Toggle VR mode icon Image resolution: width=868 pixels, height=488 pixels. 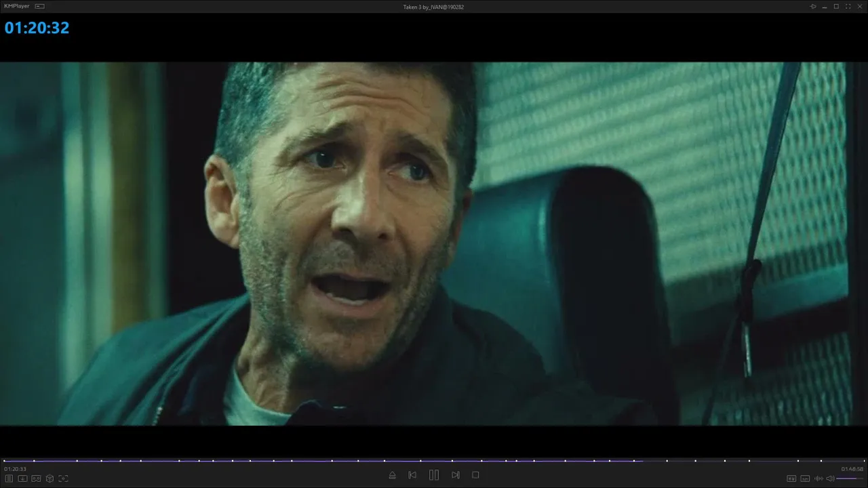[36, 479]
